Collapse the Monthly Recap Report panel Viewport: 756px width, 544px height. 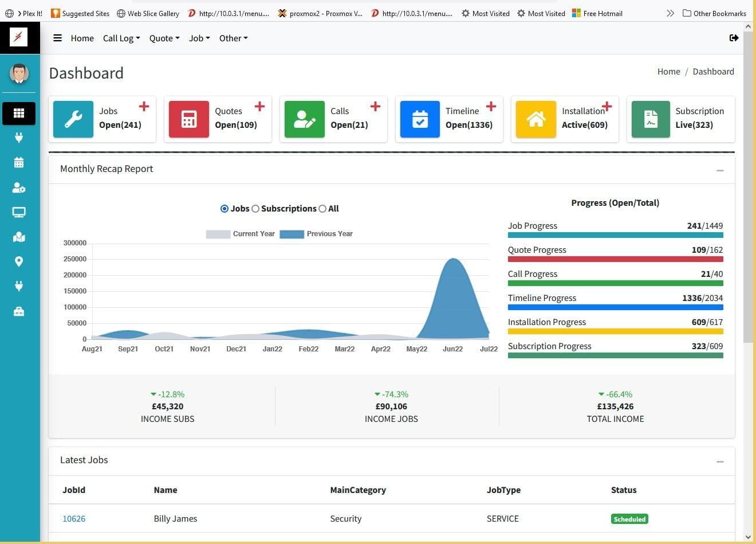click(x=720, y=170)
